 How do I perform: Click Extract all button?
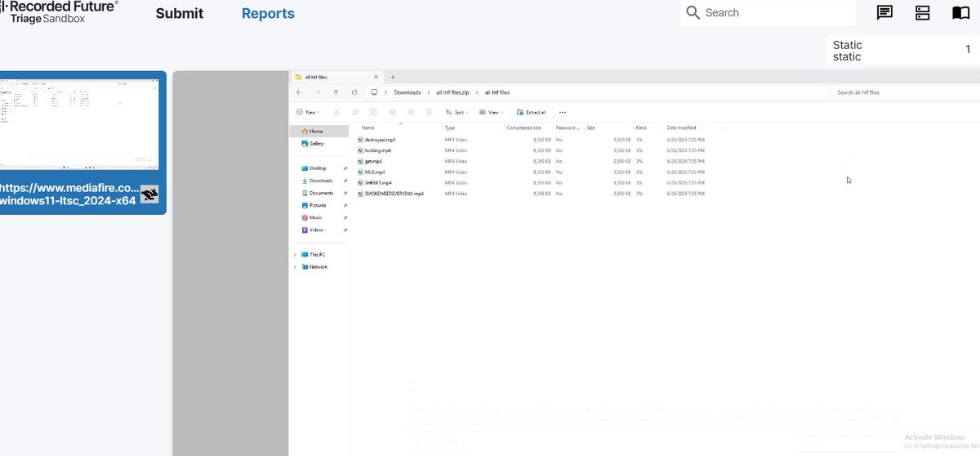532,112
